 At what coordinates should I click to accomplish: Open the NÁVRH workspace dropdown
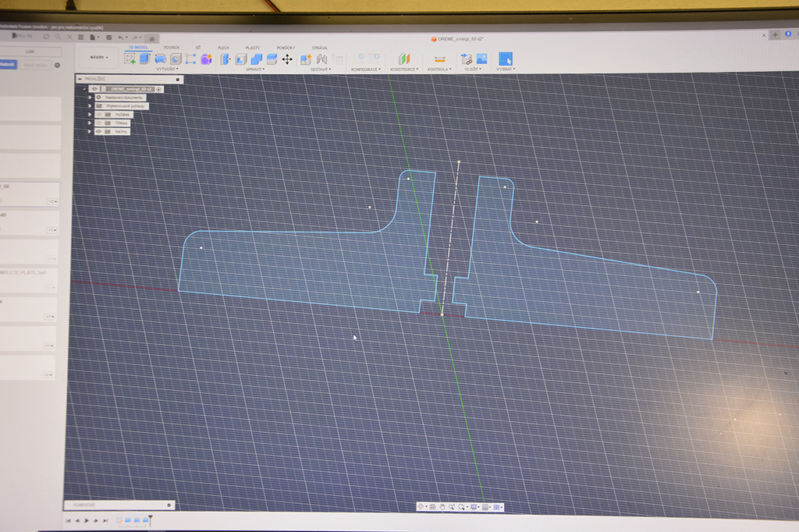99,58
